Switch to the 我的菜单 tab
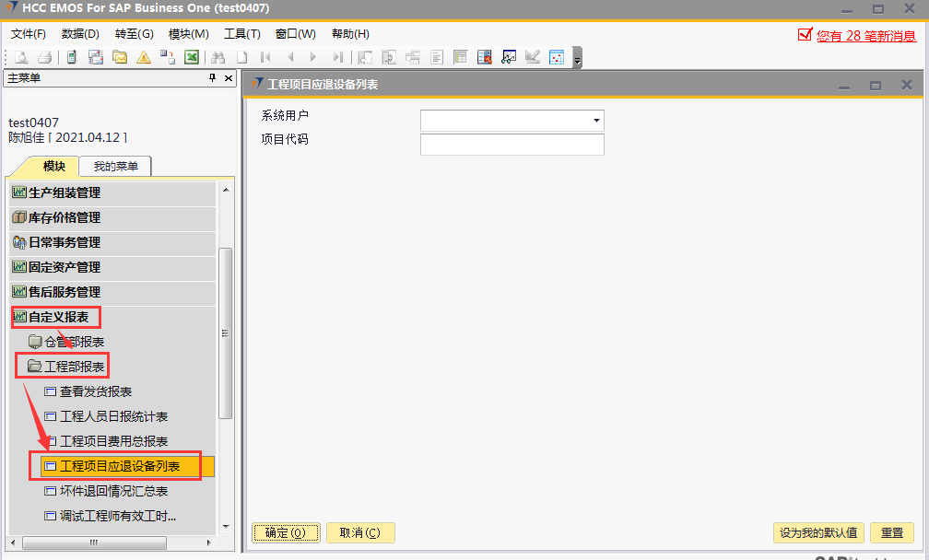The width and height of the screenshot is (929, 560). pyautogui.click(x=115, y=167)
